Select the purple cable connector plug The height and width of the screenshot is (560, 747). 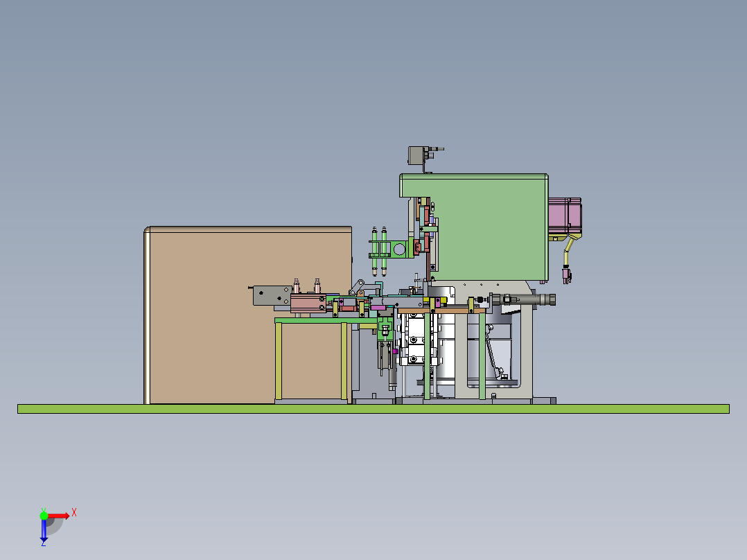point(566,274)
